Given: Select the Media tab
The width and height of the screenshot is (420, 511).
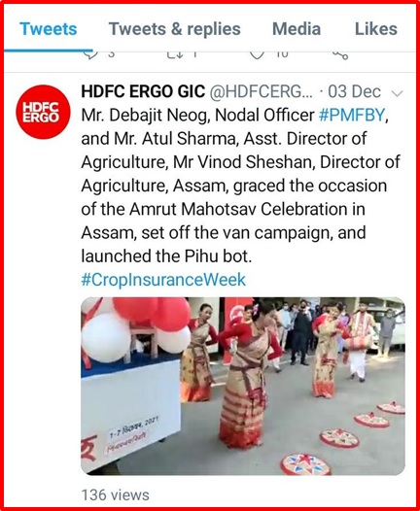Looking at the screenshot, I should click(x=297, y=29).
